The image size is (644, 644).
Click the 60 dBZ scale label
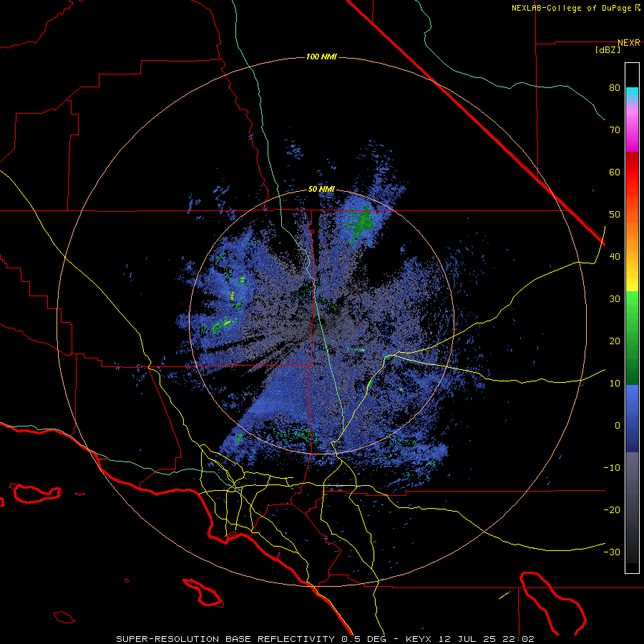point(615,172)
